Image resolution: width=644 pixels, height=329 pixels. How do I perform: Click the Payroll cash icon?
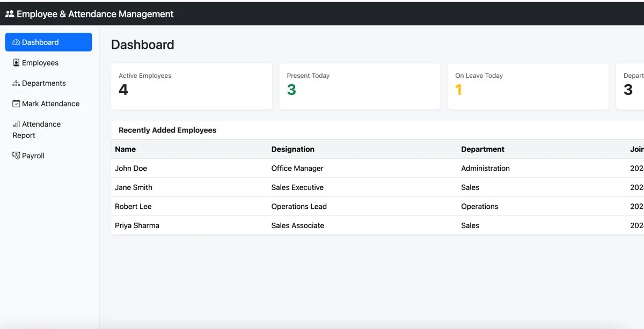pyautogui.click(x=16, y=156)
